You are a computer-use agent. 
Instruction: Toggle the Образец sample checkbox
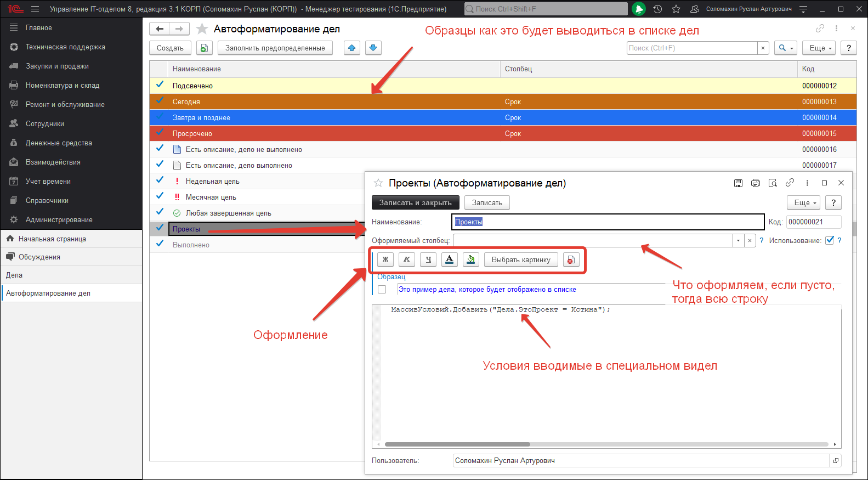(382, 290)
